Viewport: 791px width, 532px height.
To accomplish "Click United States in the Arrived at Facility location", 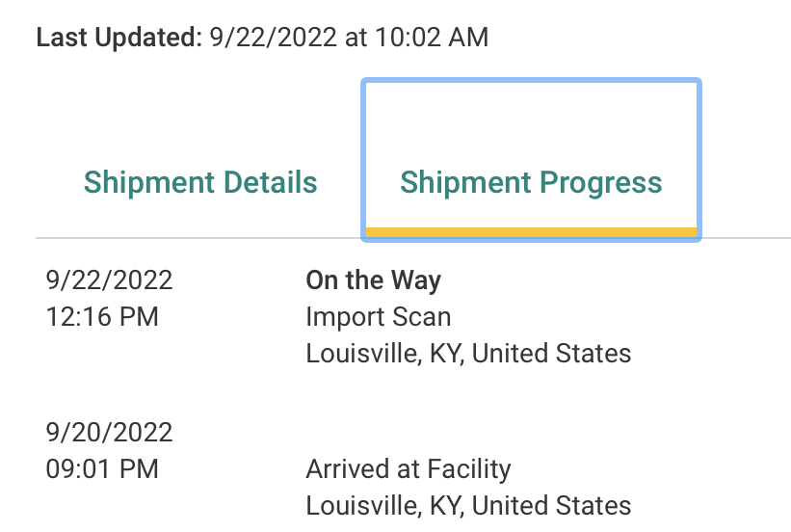I will click(x=551, y=505).
